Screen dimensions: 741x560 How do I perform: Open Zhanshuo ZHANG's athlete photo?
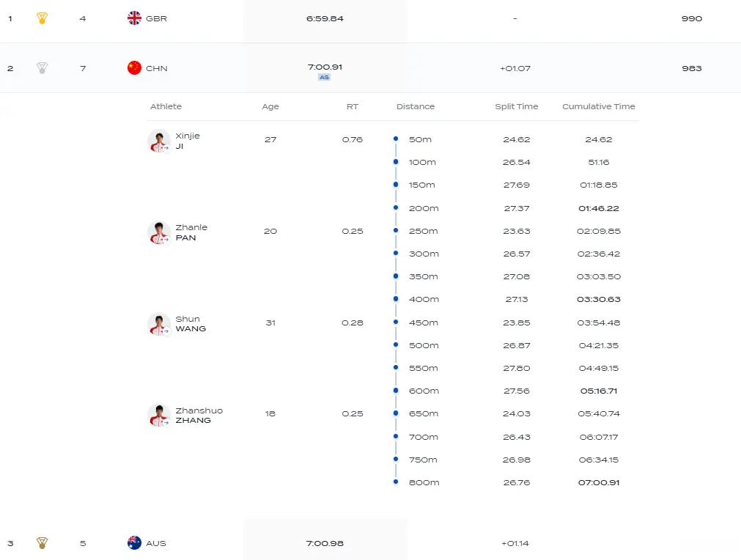[x=159, y=416]
